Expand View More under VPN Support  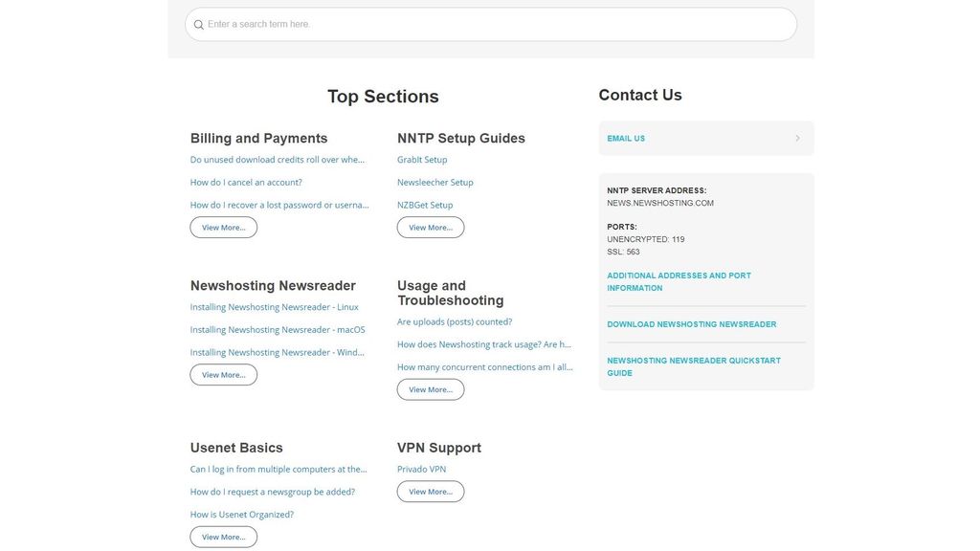coord(430,491)
